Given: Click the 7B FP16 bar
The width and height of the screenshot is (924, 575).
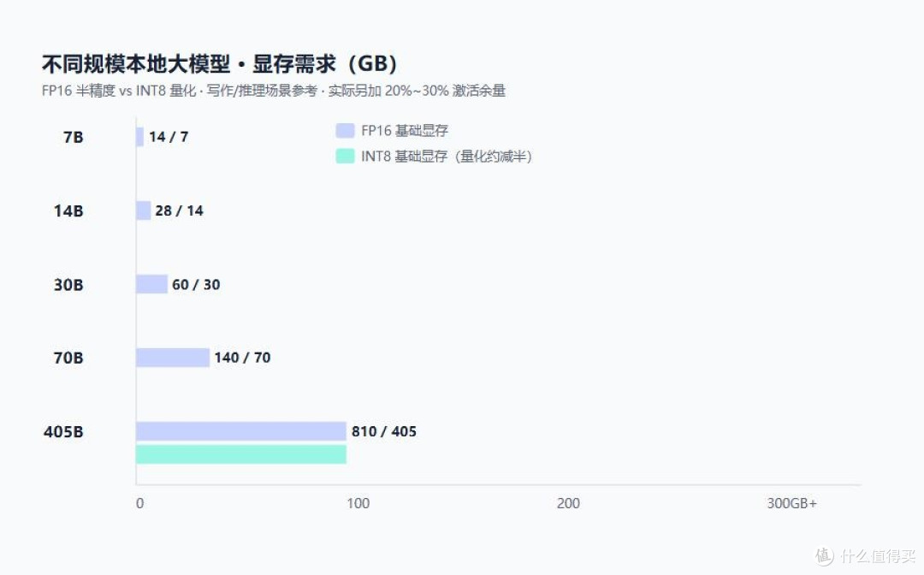Looking at the screenshot, I should [139, 137].
